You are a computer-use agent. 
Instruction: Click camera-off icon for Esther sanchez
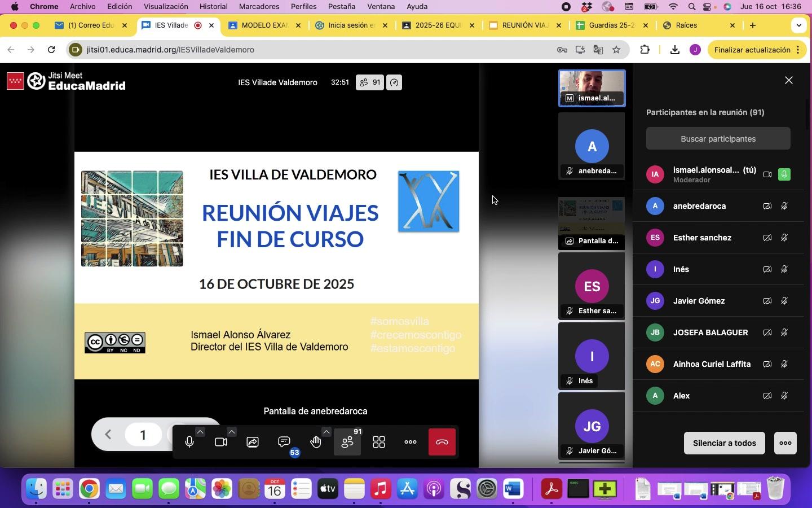(767, 238)
